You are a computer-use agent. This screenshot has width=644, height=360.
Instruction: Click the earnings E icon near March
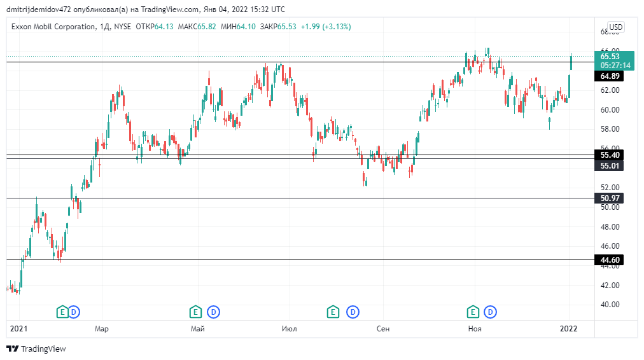(62, 312)
